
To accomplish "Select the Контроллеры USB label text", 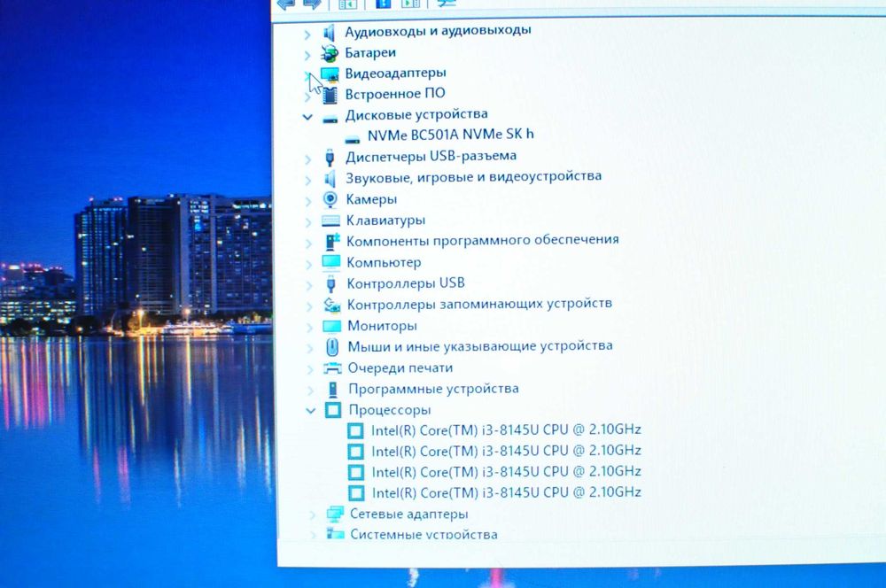I will pos(406,283).
